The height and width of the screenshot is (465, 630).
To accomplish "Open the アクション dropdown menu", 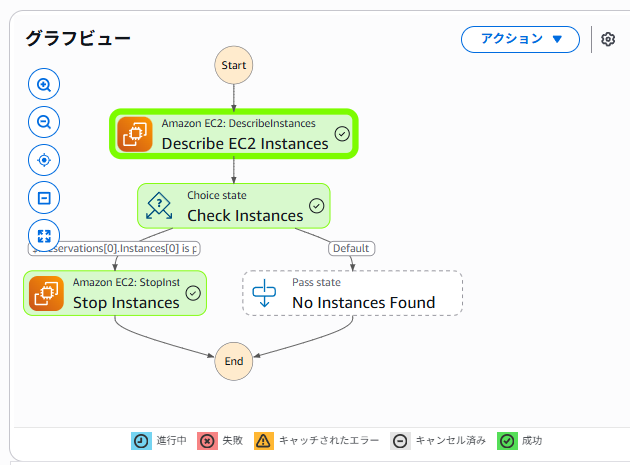I will pyautogui.click(x=520, y=39).
